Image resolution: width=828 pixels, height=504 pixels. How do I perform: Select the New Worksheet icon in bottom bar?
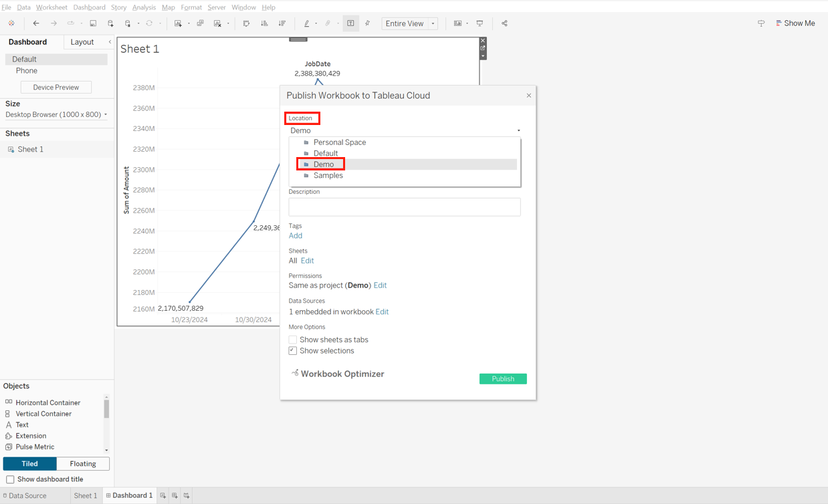163,495
